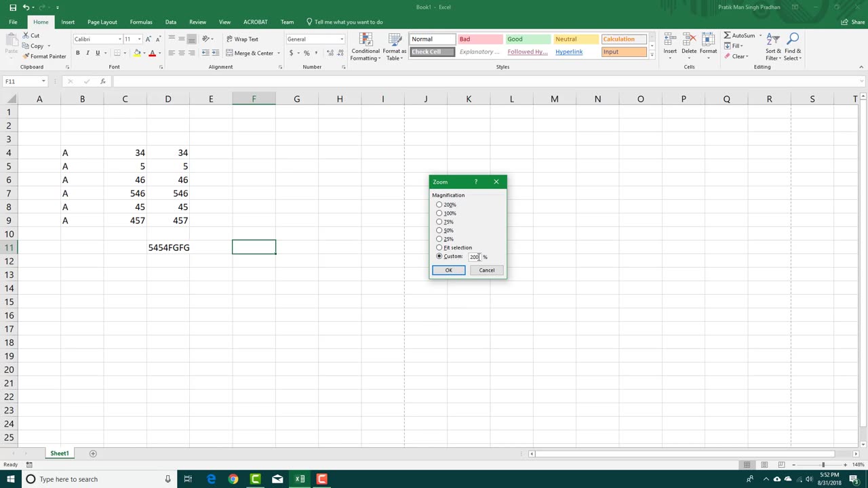Click the Cut scissors icon
This screenshot has width=868, height=488.
point(26,35)
